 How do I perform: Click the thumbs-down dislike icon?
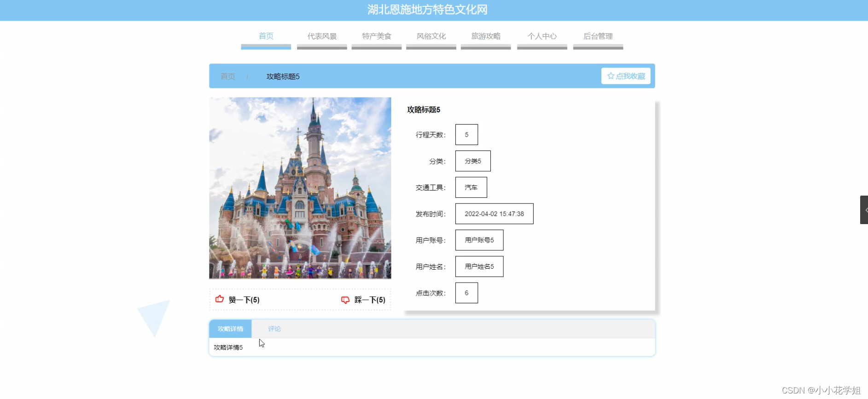pos(345,300)
